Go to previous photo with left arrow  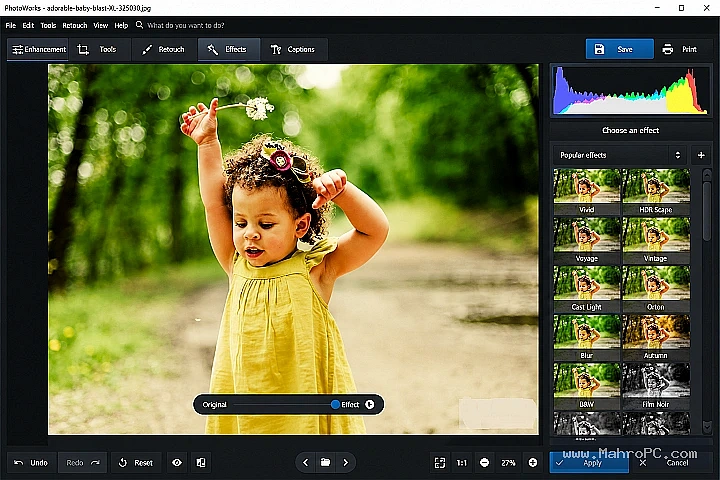coord(305,463)
